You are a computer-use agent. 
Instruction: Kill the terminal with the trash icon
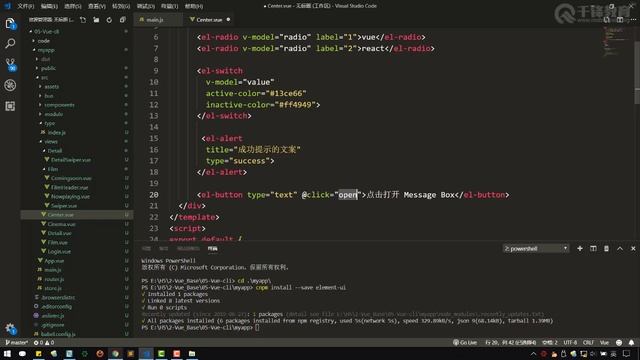coord(606,248)
